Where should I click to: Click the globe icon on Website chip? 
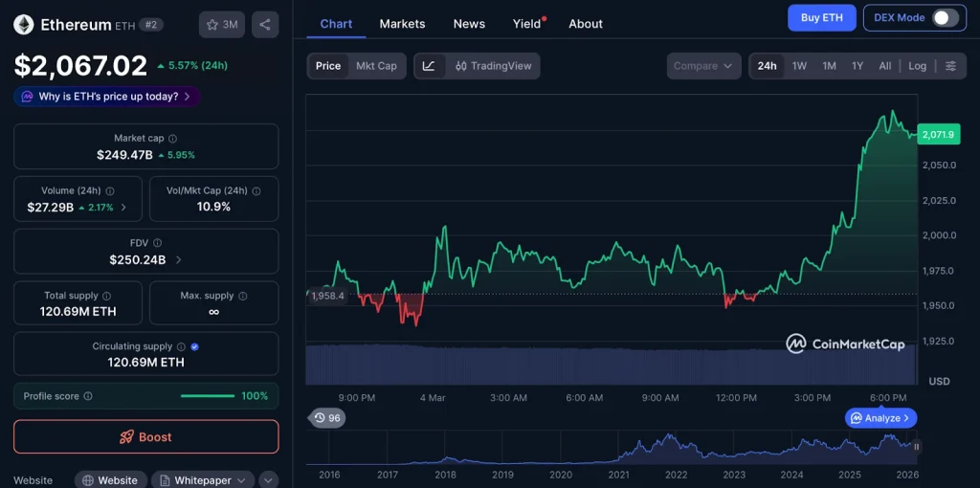tap(88, 480)
